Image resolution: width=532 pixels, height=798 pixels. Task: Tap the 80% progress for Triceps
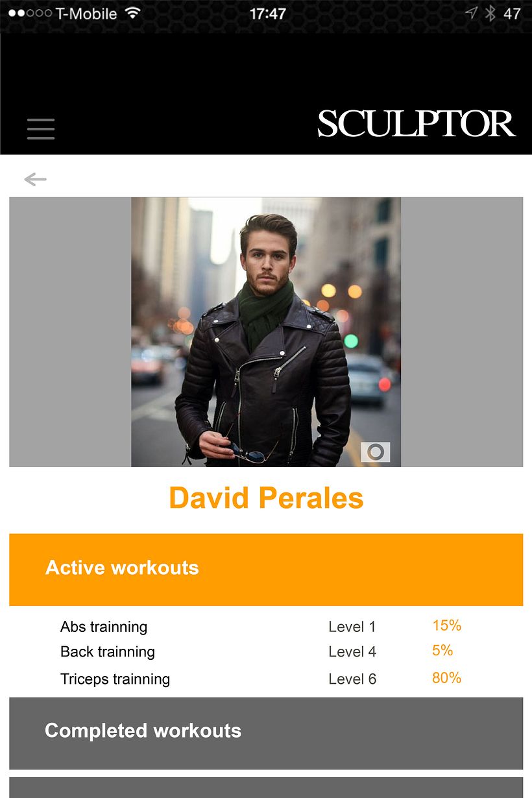point(446,678)
